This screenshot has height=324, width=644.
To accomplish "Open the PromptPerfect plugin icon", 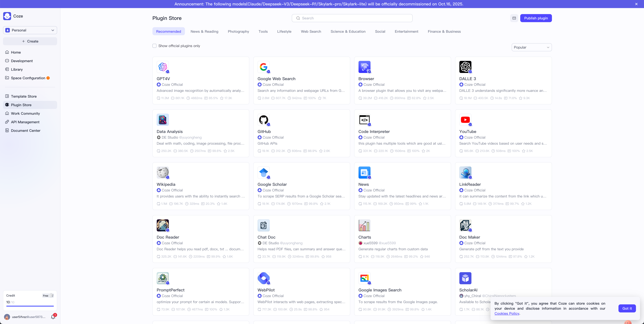I will click(163, 278).
